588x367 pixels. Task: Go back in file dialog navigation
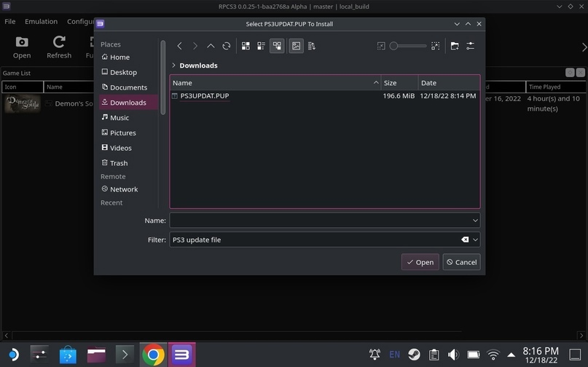(x=180, y=46)
